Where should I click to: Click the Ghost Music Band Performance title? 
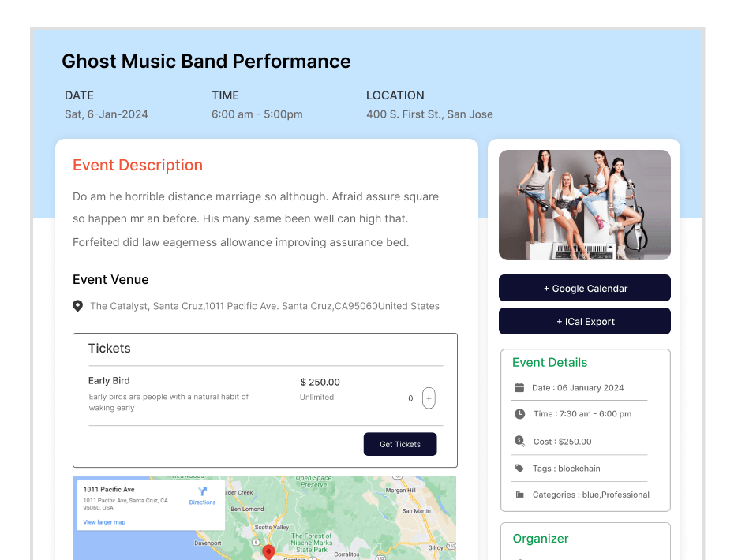click(x=206, y=62)
